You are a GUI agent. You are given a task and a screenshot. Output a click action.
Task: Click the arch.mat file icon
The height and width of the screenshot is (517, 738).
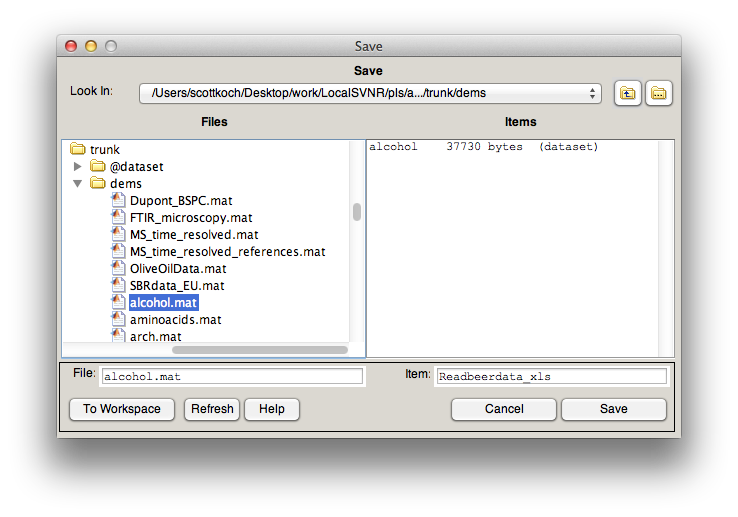click(118, 336)
